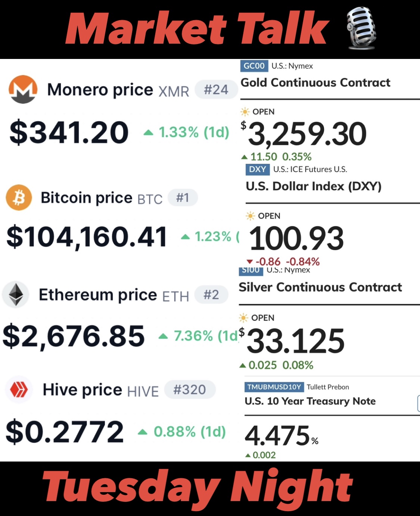Open the Gold Continuous Contract title
Image resolution: width=420 pixels, height=516 pixels.
pos(315,82)
